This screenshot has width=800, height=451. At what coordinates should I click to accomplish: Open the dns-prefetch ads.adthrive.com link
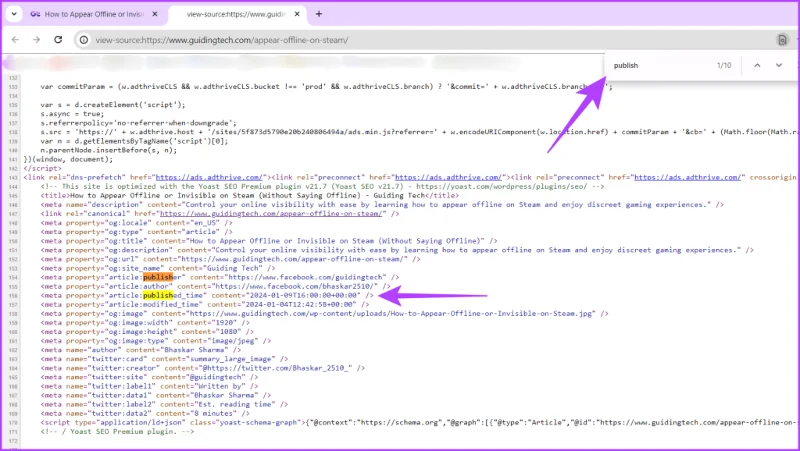(x=209, y=178)
